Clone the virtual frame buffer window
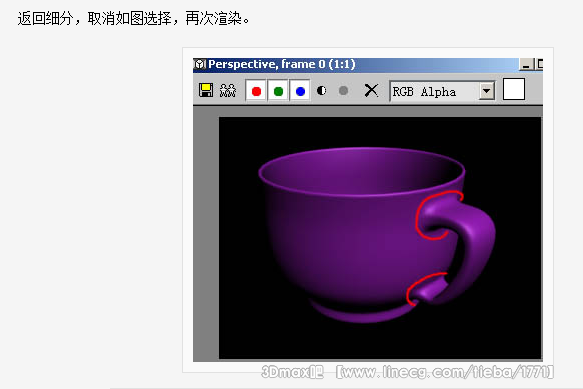The image size is (583, 389). 228,90
